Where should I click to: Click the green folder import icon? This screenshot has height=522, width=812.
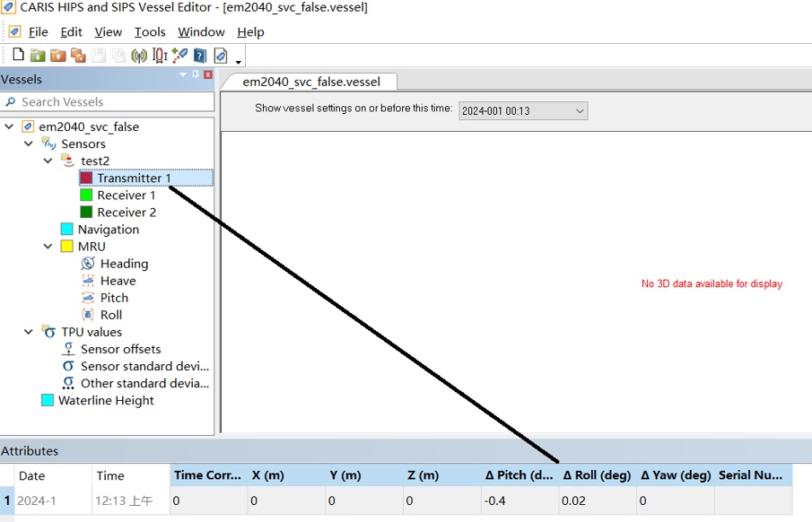point(38,55)
